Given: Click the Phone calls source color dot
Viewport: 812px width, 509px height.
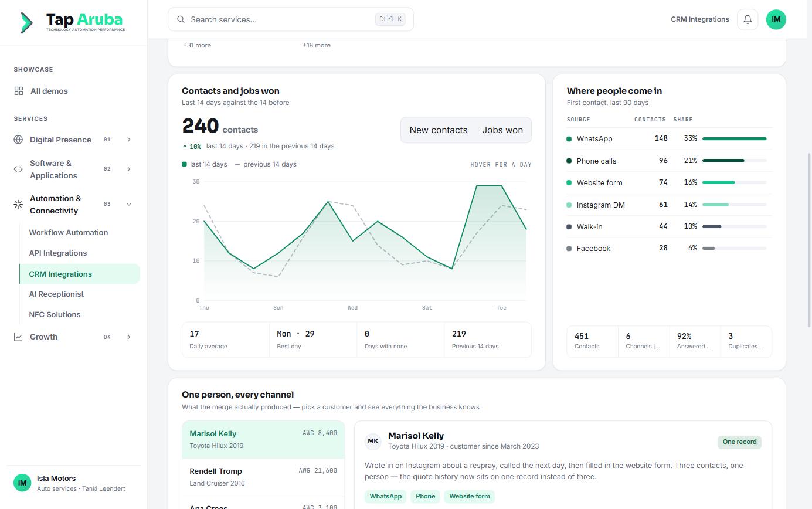Looking at the screenshot, I should pyautogui.click(x=569, y=161).
